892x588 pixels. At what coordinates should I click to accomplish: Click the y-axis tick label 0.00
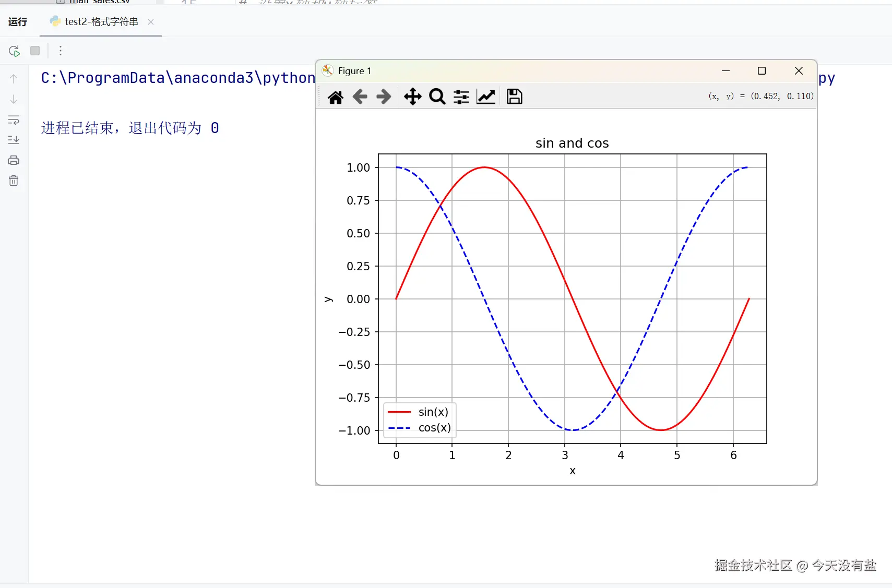coord(358,299)
